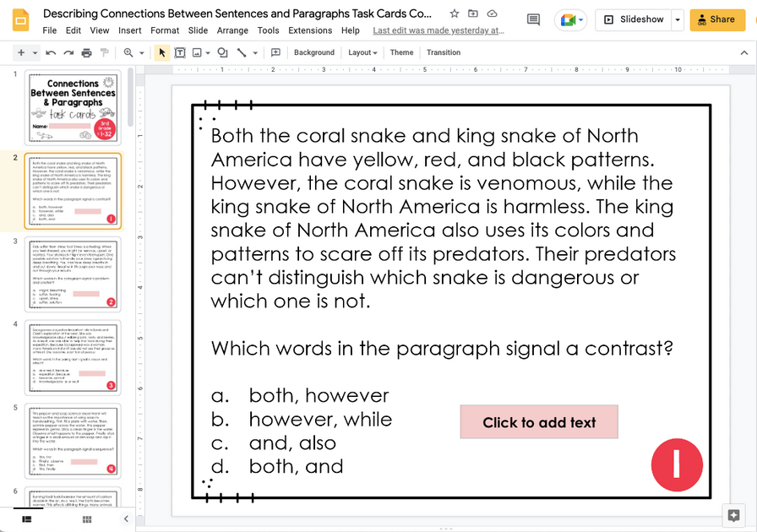Select the Line drawing tool
Image resolution: width=757 pixels, height=532 pixels.
pyautogui.click(x=240, y=52)
